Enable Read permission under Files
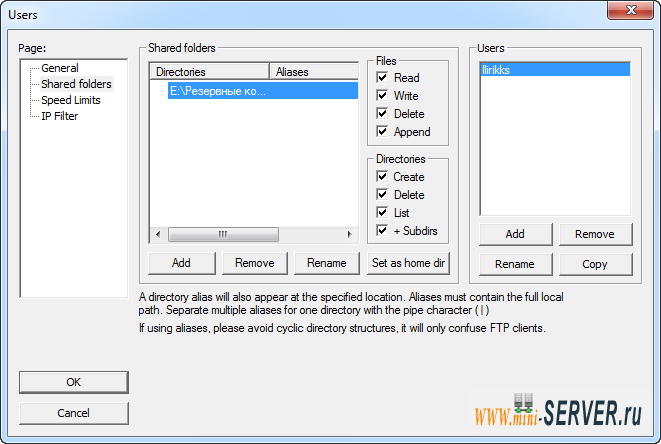Viewport: 661px width, 444px height. [382, 78]
